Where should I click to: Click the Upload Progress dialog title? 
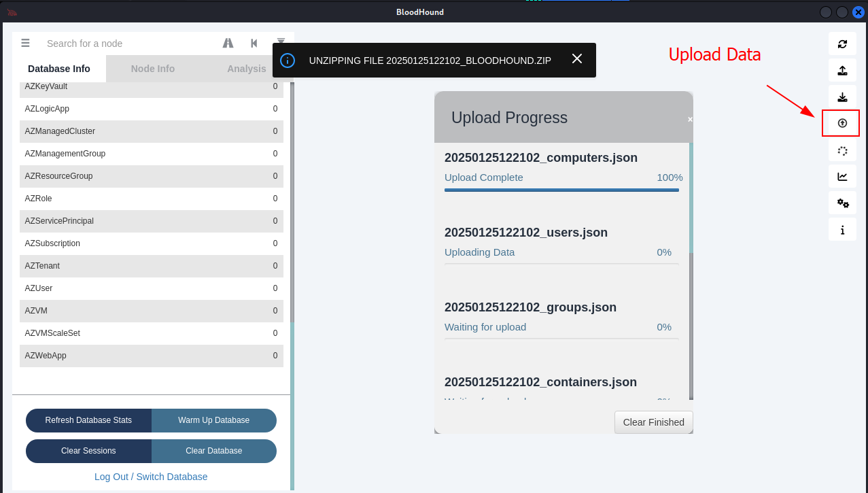[510, 118]
